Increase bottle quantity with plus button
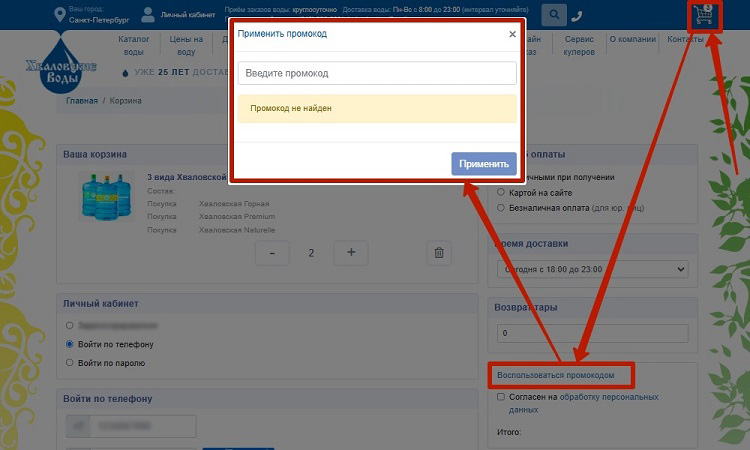Viewport: 750px width, 450px height. pyautogui.click(x=351, y=253)
